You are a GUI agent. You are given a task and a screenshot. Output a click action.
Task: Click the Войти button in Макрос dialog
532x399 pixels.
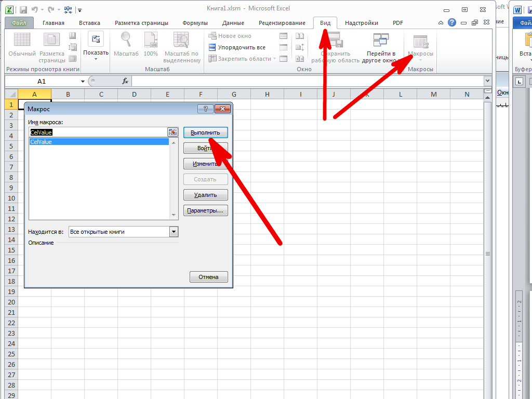[206, 148]
